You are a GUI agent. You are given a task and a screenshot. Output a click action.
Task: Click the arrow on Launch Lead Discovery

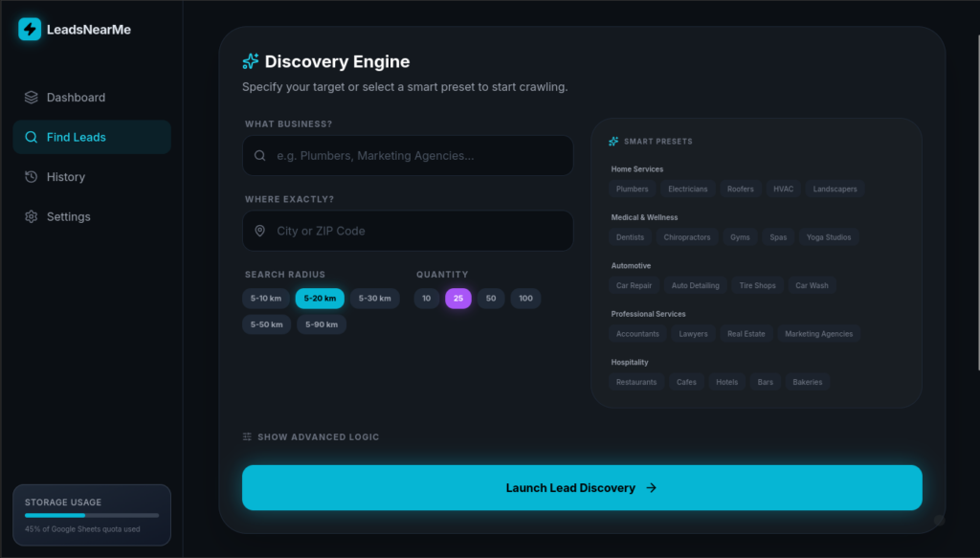coord(651,488)
